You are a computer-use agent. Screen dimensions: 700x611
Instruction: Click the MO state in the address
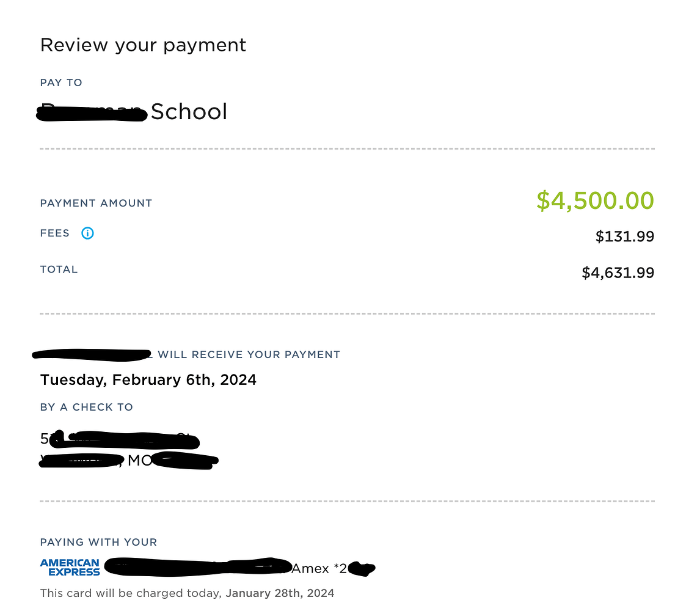[x=140, y=461]
